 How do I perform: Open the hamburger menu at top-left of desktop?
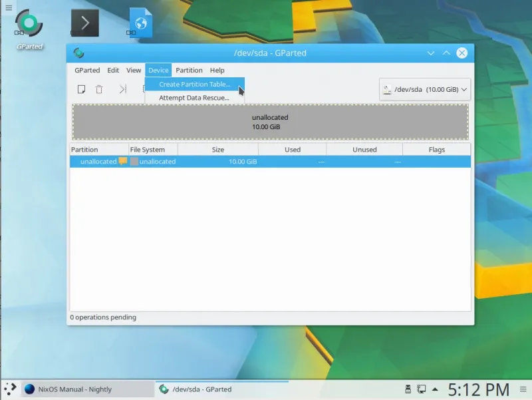[x=9, y=9]
